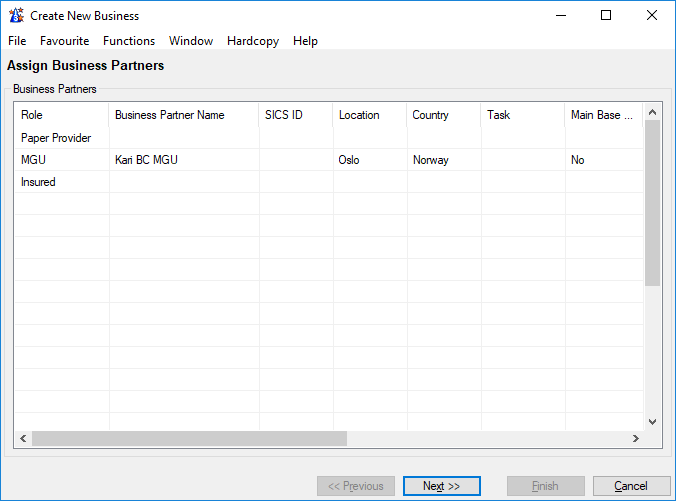Select the Insured role row

coord(38,182)
